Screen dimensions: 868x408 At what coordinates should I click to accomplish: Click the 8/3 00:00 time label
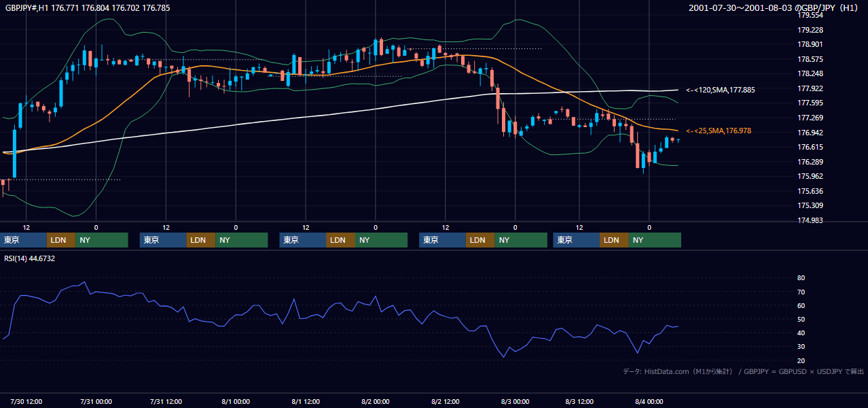pos(515,401)
